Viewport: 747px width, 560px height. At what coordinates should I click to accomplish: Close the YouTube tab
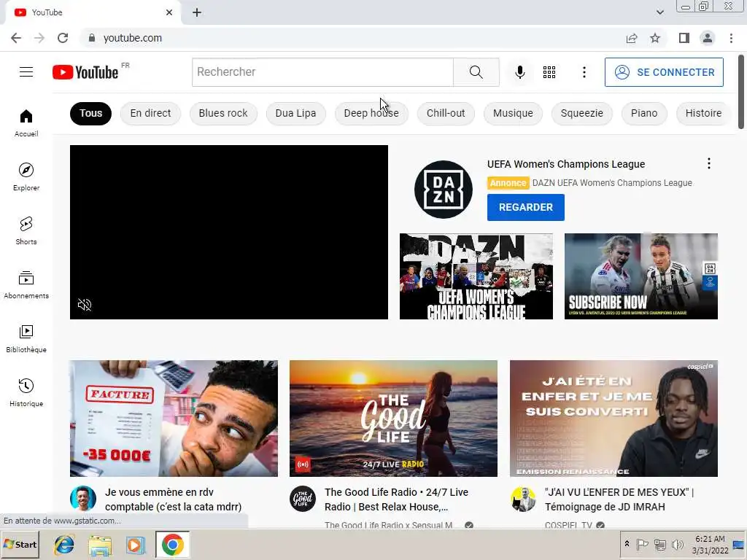(x=169, y=12)
